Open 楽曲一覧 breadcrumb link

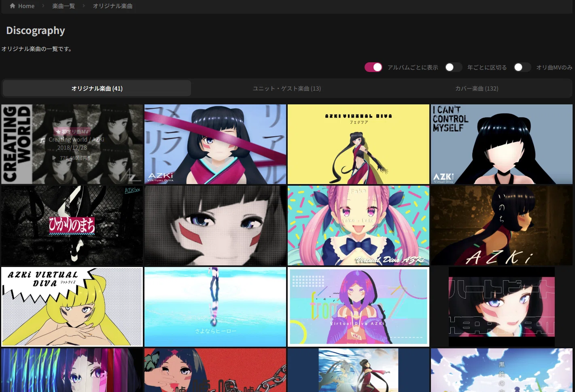64,6
